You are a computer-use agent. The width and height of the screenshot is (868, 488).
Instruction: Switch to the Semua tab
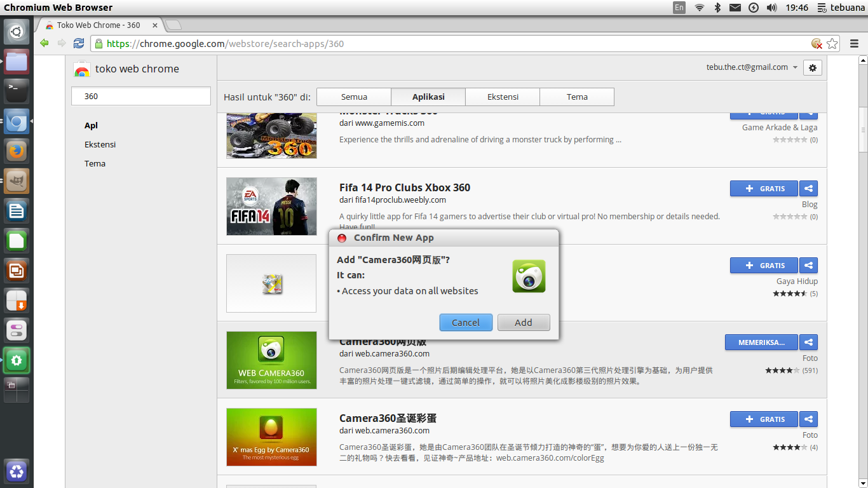click(354, 97)
